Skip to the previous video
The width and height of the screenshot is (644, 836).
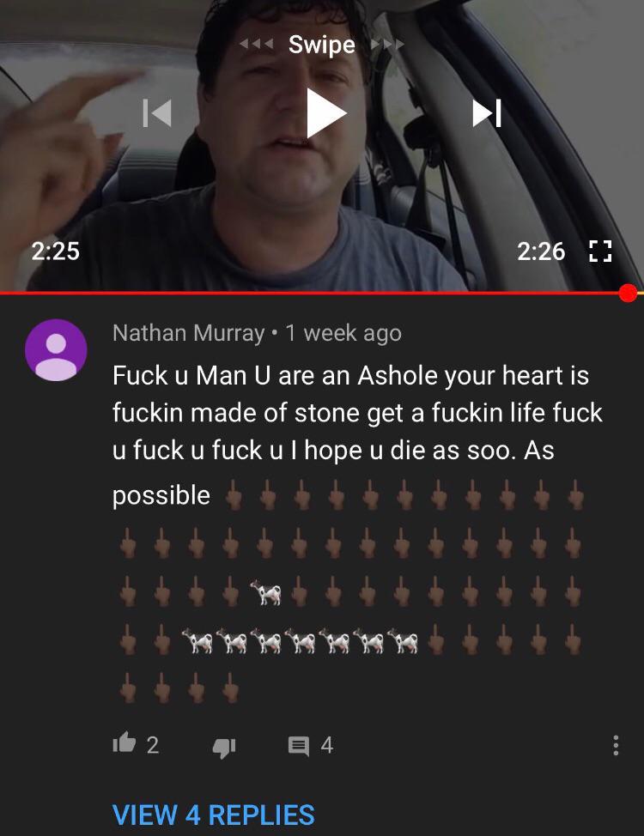click(x=157, y=113)
